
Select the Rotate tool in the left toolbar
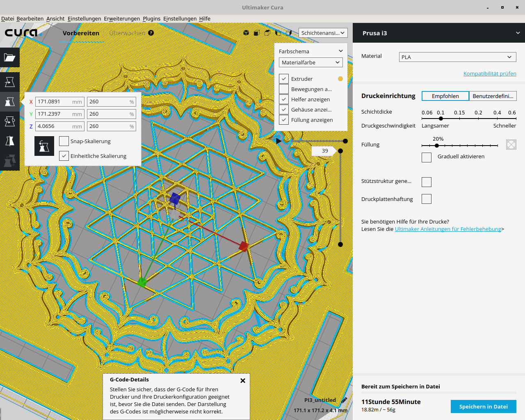pyautogui.click(x=10, y=121)
